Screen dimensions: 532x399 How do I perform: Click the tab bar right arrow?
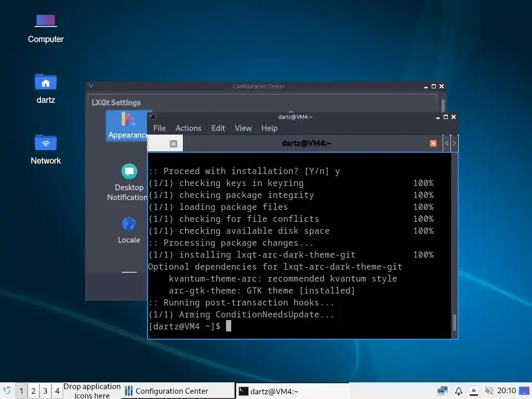tap(454, 143)
